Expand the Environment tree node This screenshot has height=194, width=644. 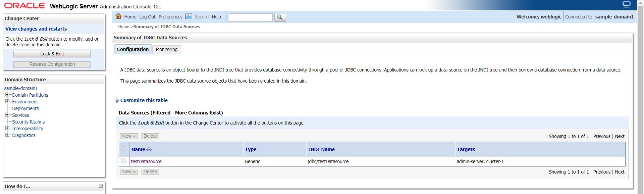point(7,101)
